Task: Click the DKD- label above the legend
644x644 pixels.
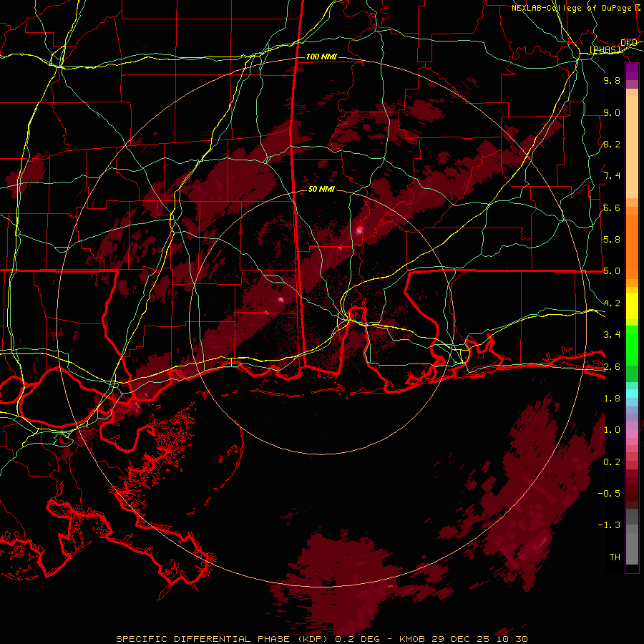Action: (x=629, y=43)
